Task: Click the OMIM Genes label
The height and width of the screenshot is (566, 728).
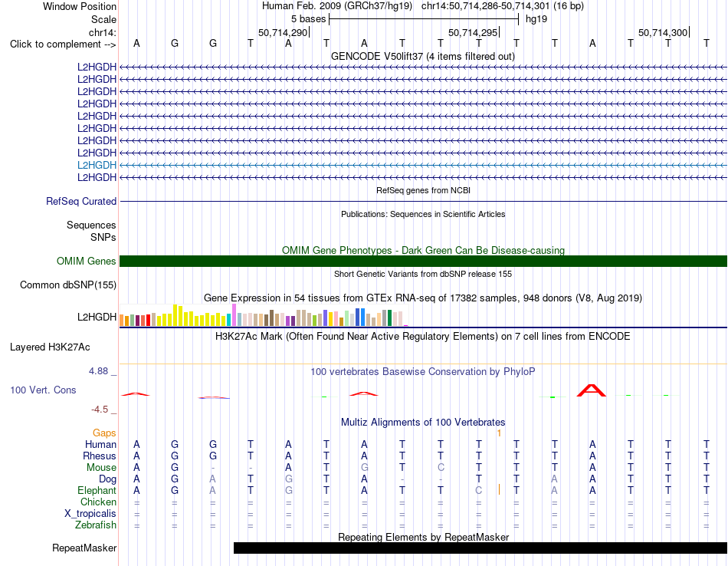Action: point(86,262)
